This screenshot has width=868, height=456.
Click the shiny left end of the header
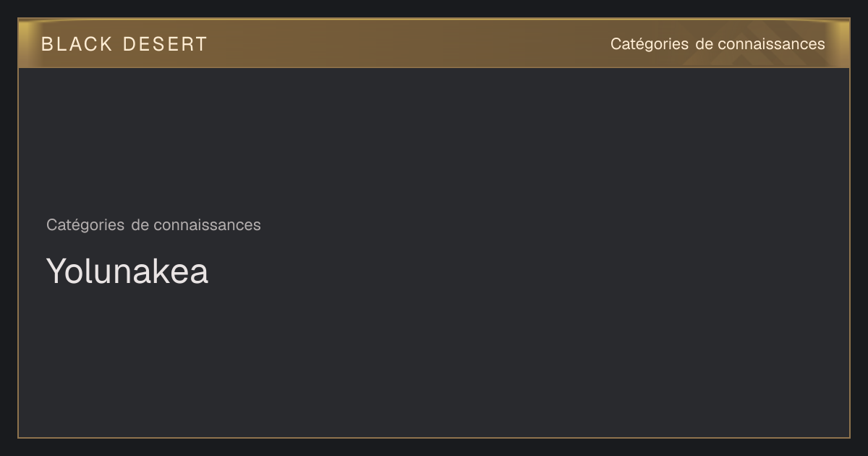27,43
